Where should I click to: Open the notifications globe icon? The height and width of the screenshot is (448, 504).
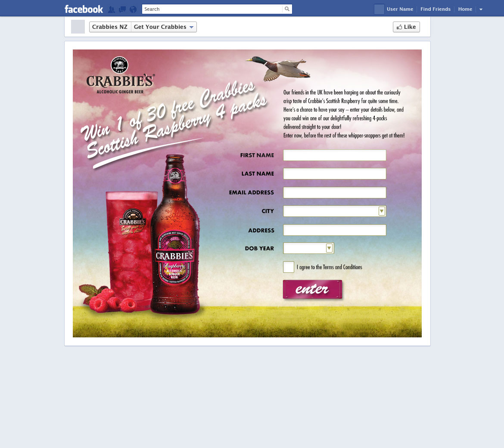click(x=133, y=9)
